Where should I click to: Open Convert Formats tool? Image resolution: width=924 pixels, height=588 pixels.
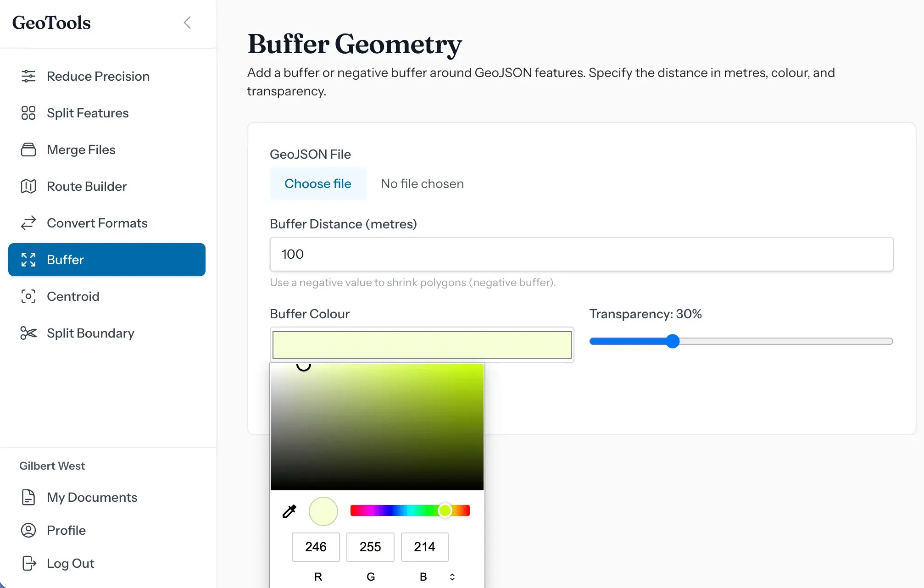tap(107, 223)
